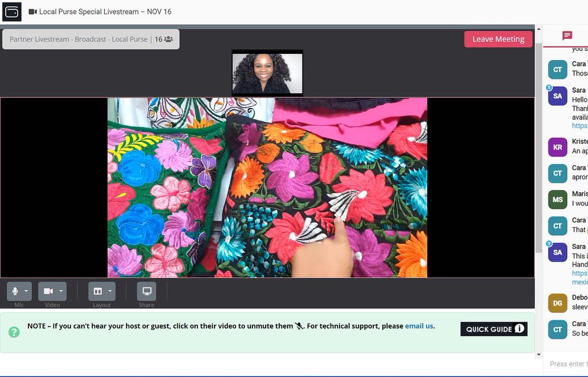This screenshot has height=377, width=588.
Task: Click the Share screen monitor icon
Action: pos(147,291)
